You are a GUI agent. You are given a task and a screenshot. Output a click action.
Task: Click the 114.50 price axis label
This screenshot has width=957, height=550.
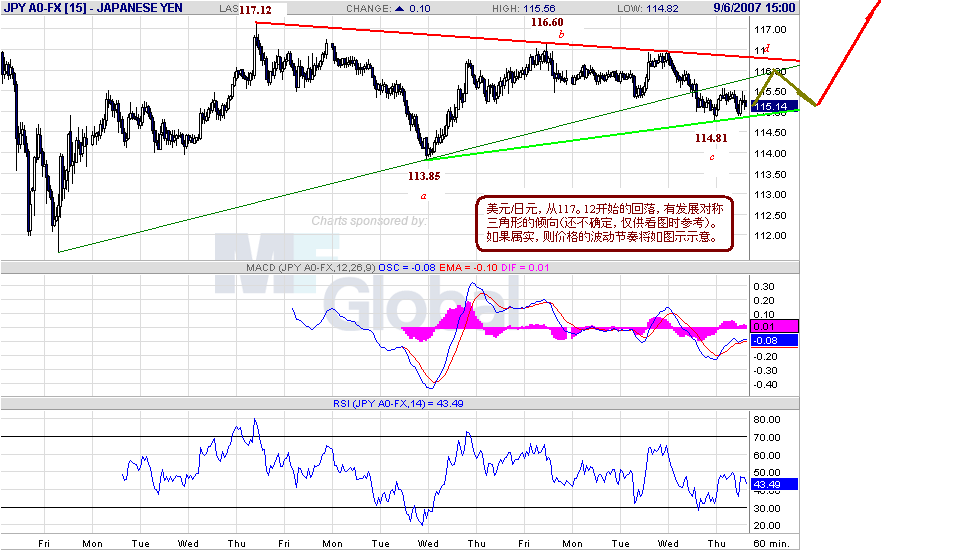pos(770,132)
